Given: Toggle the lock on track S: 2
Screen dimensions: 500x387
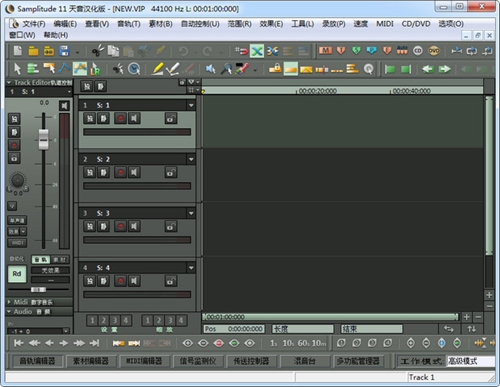Looking at the screenshot, I should 171,172.
